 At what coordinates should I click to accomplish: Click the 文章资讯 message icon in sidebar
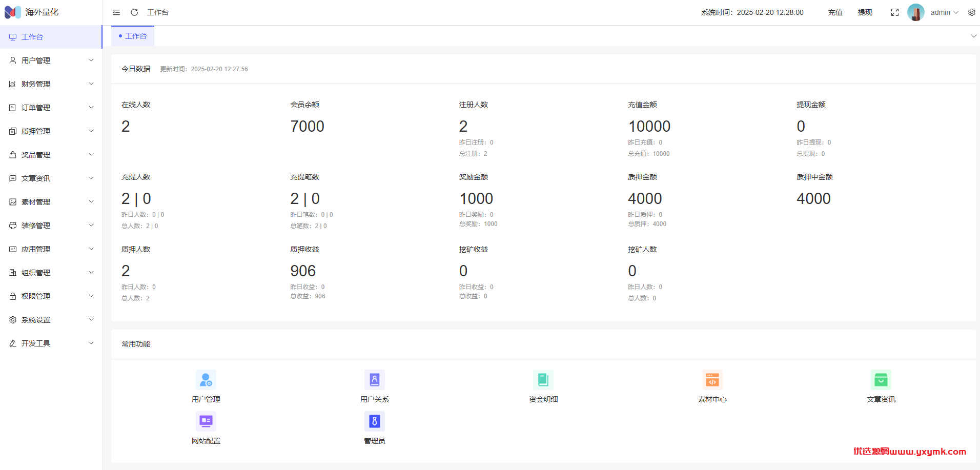pos(13,178)
